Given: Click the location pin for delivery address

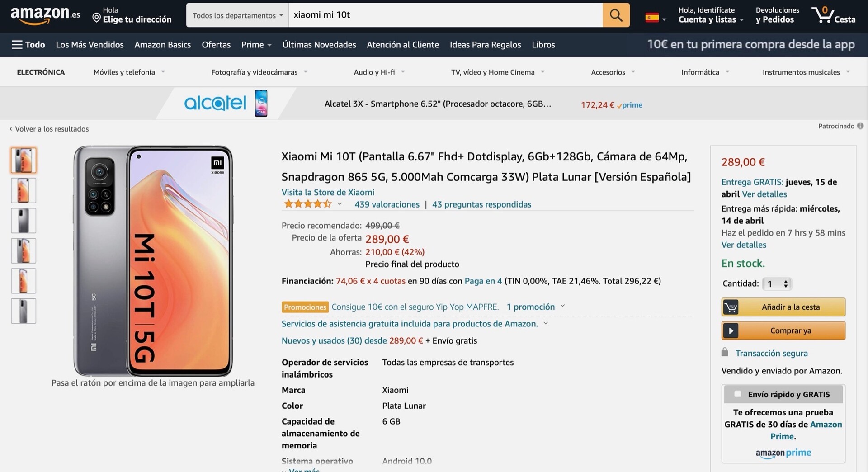Looking at the screenshot, I should pos(96,18).
